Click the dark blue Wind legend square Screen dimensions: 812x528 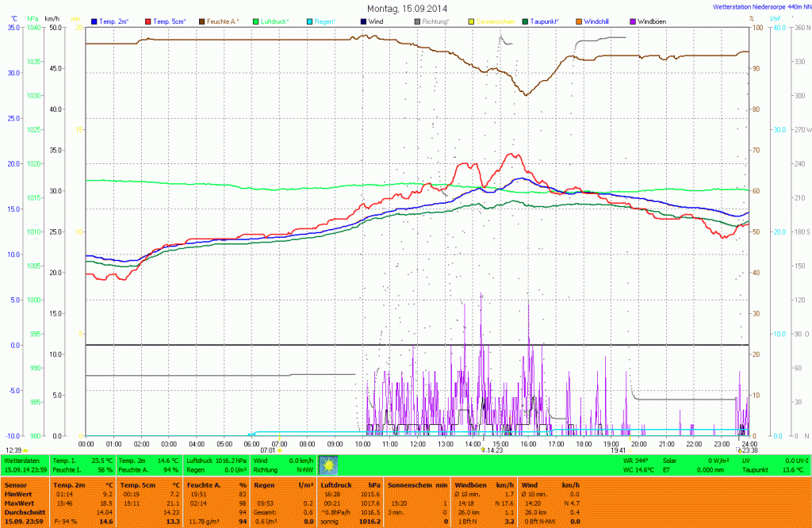click(x=362, y=20)
